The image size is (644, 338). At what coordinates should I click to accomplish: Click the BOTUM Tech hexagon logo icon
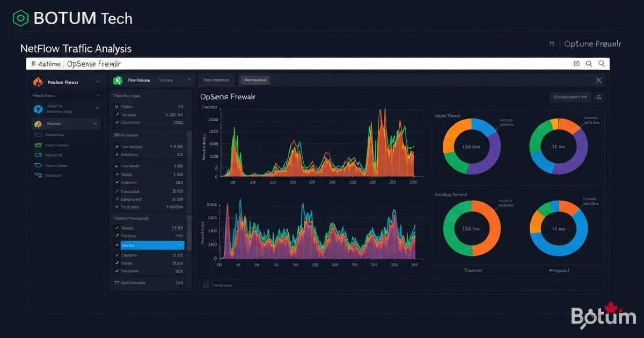[x=19, y=17]
